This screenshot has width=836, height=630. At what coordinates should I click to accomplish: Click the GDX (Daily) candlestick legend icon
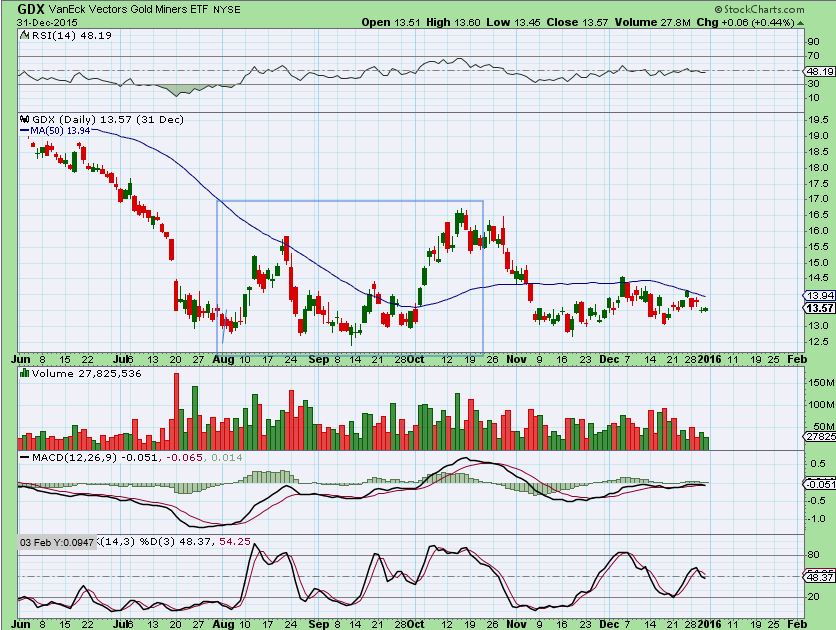coord(25,119)
